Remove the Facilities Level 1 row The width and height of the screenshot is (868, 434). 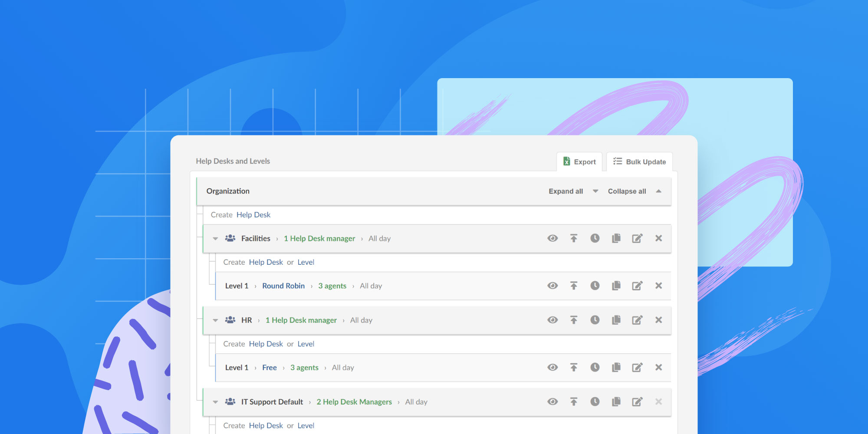pyautogui.click(x=658, y=286)
